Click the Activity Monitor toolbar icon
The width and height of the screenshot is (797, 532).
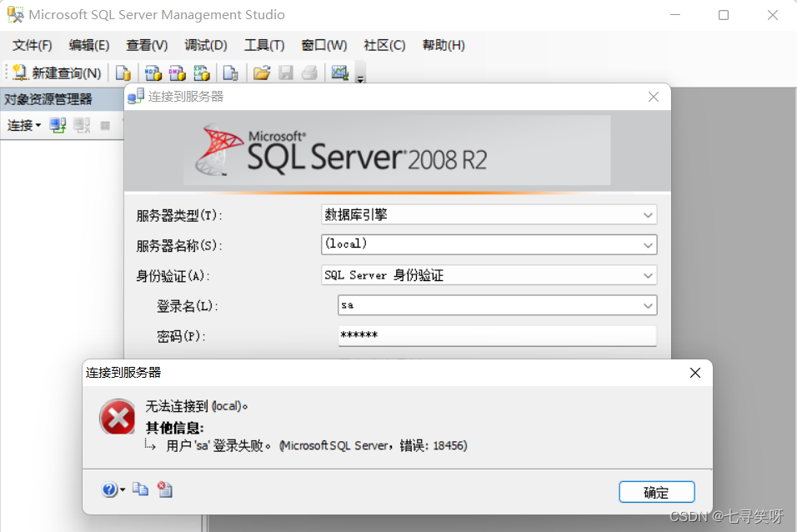(x=339, y=73)
